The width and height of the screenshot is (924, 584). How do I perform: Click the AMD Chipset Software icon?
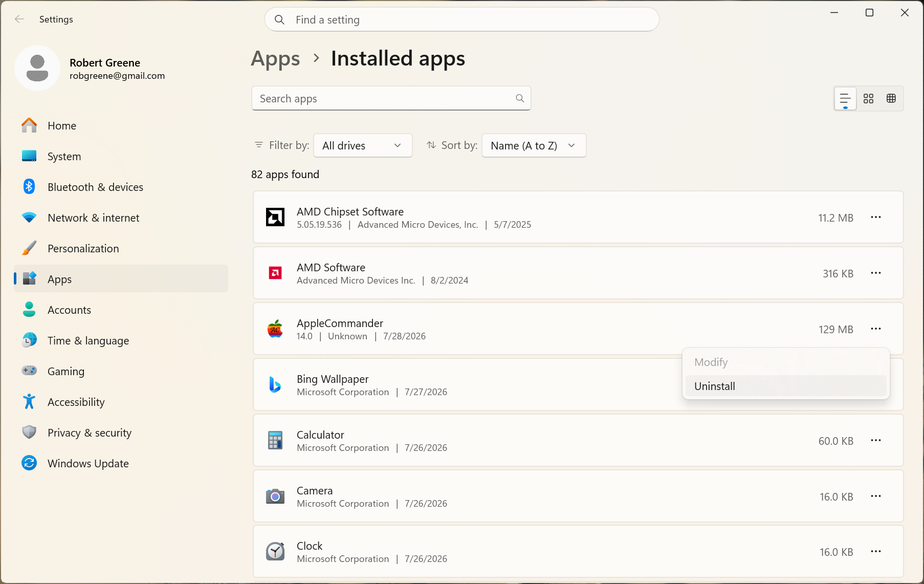point(275,217)
